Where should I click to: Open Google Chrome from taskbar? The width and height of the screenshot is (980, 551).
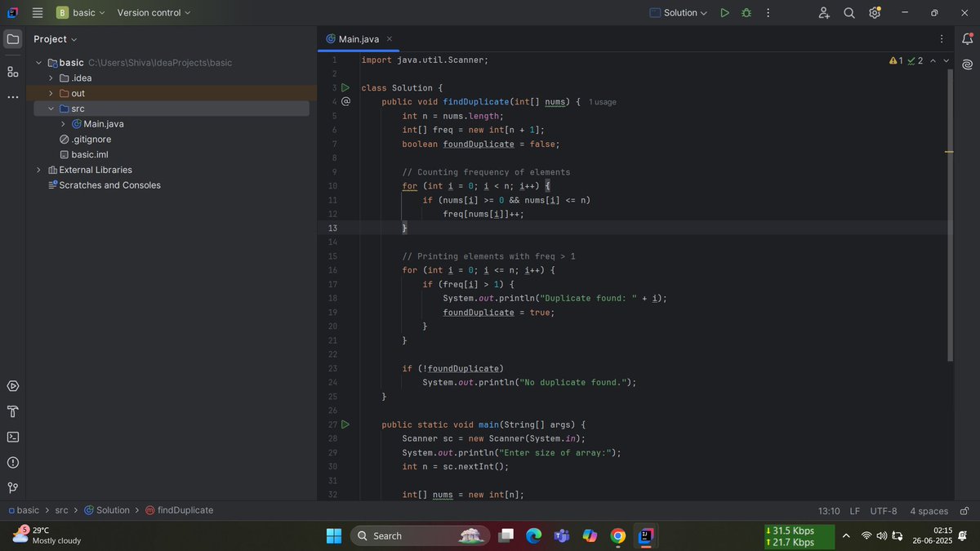(618, 535)
